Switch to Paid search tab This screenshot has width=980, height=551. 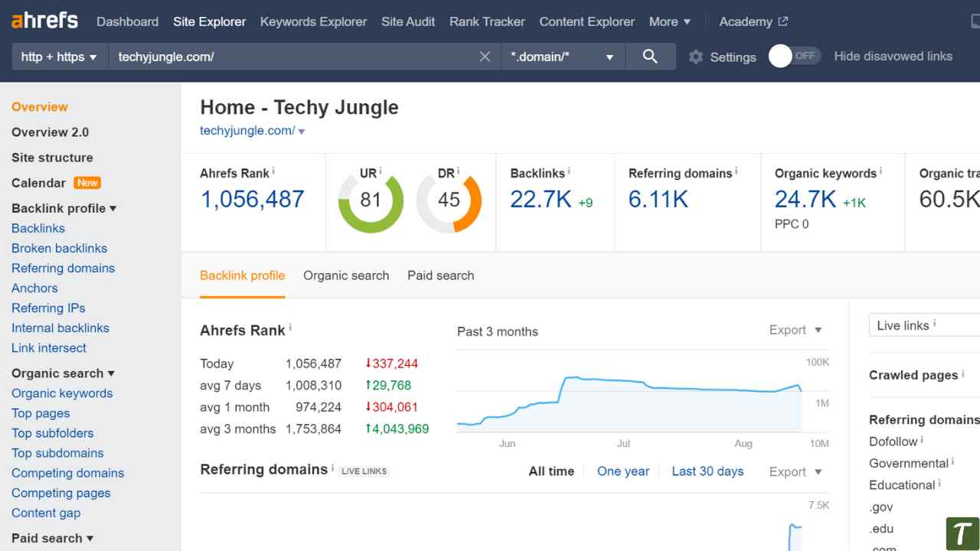point(441,275)
